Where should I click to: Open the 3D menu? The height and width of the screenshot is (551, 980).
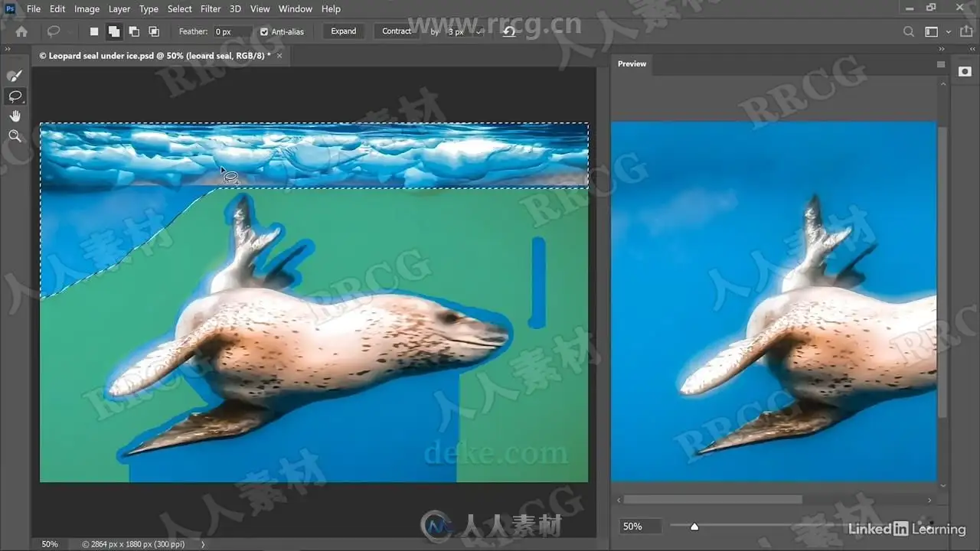[236, 9]
